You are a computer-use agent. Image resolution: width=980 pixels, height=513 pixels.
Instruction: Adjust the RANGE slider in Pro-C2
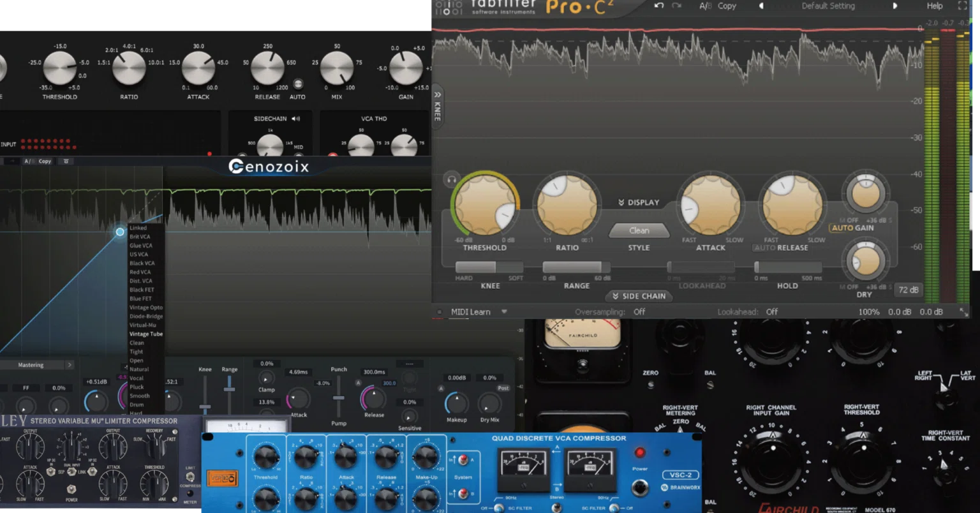(576, 267)
